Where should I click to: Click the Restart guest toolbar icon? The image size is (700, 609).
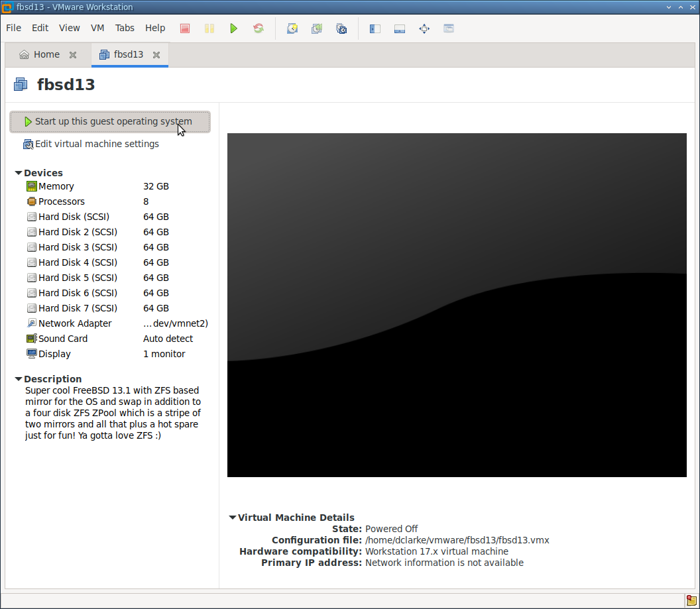click(x=259, y=28)
